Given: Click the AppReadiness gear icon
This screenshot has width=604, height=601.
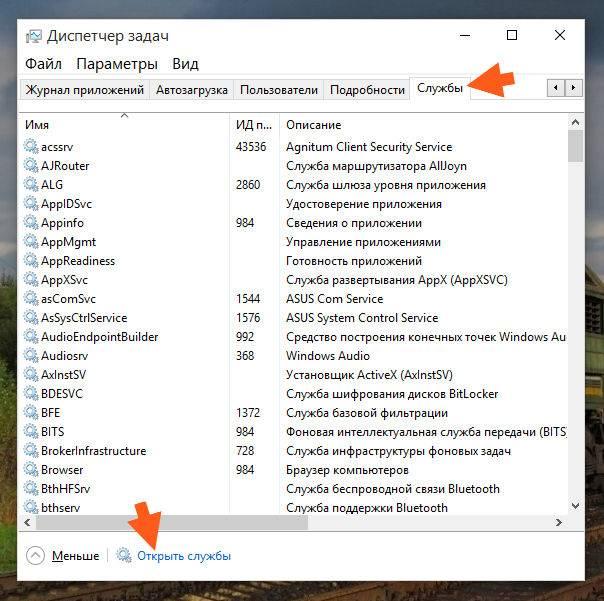Looking at the screenshot, I should (31, 261).
